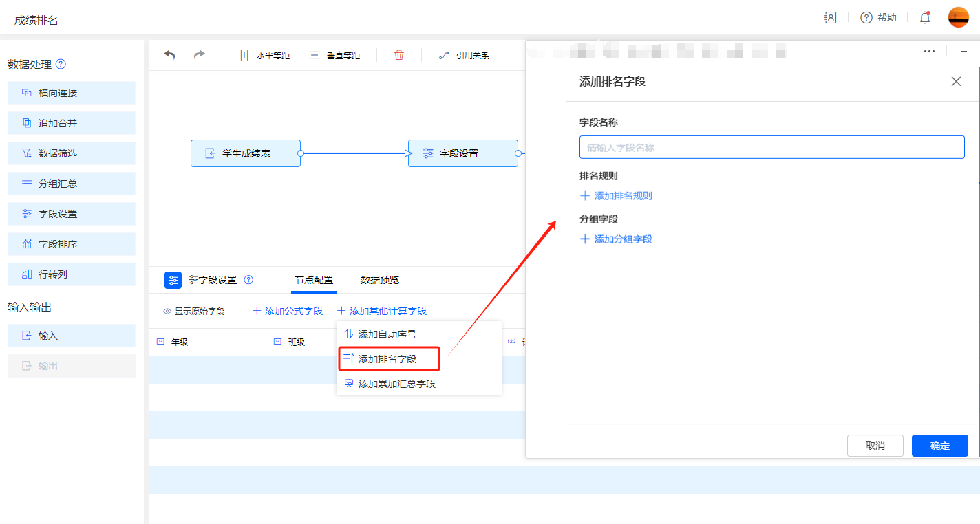Switch to the 数据预览 tab

pyautogui.click(x=379, y=280)
